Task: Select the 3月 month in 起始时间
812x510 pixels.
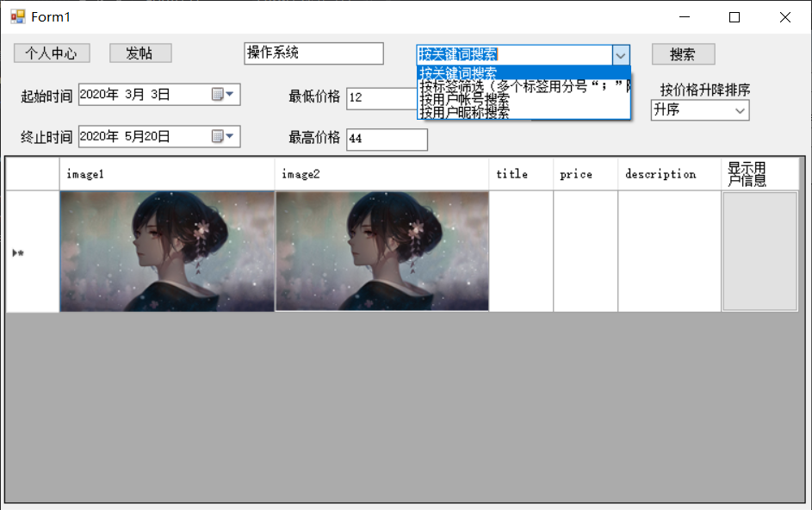Action: click(x=134, y=94)
